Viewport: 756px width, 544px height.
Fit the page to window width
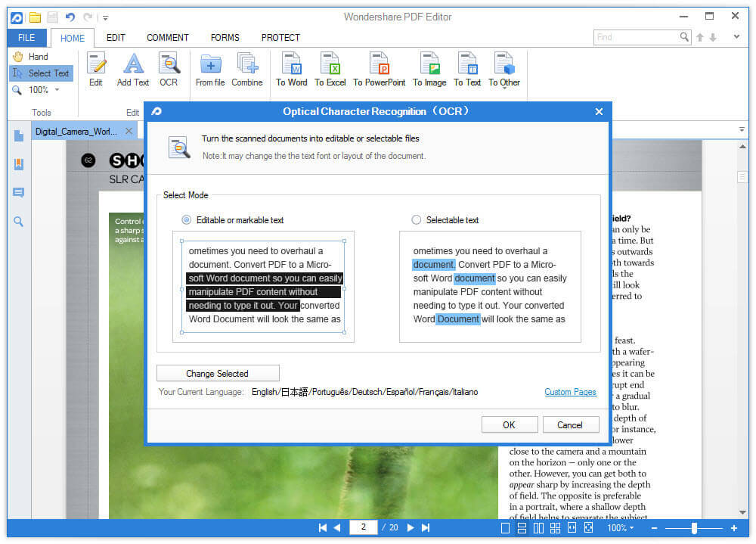coord(572,528)
